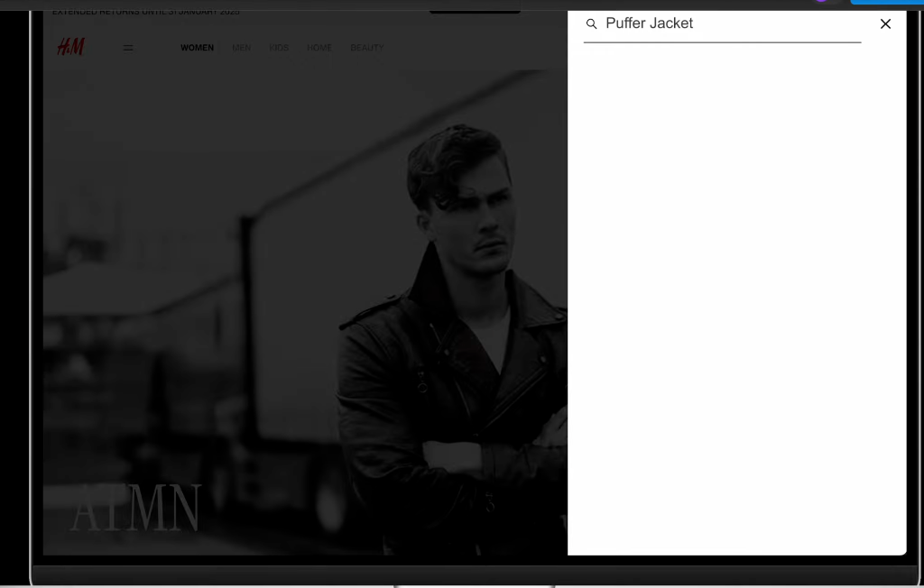Open the KIDS category
Image resolution: width=924 pixels, height=588 pixels.
(x=279, y=48)
